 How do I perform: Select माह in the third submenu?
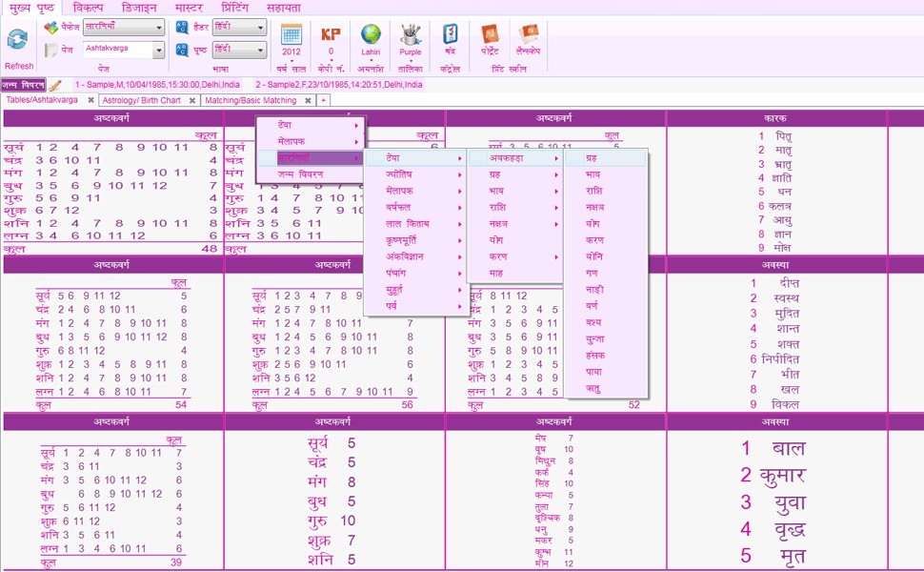[515, 274]
